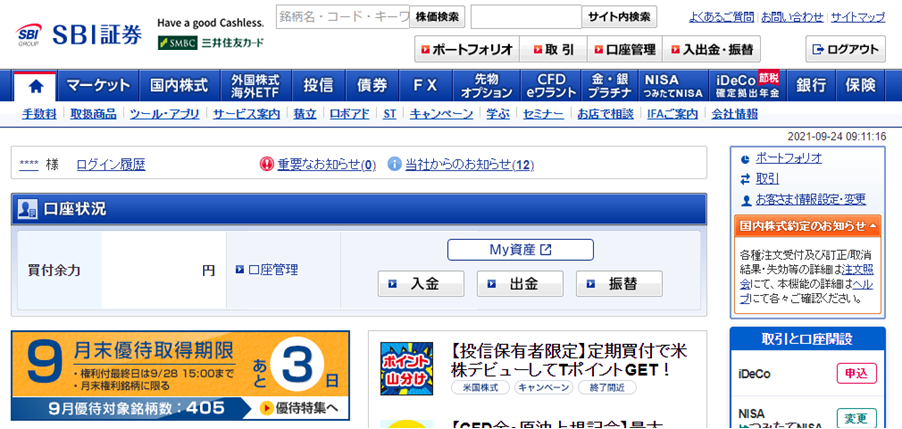Open the 取扱商品 submenu link
This screenshot has height=429, width=902.
(x=93, y=114)
